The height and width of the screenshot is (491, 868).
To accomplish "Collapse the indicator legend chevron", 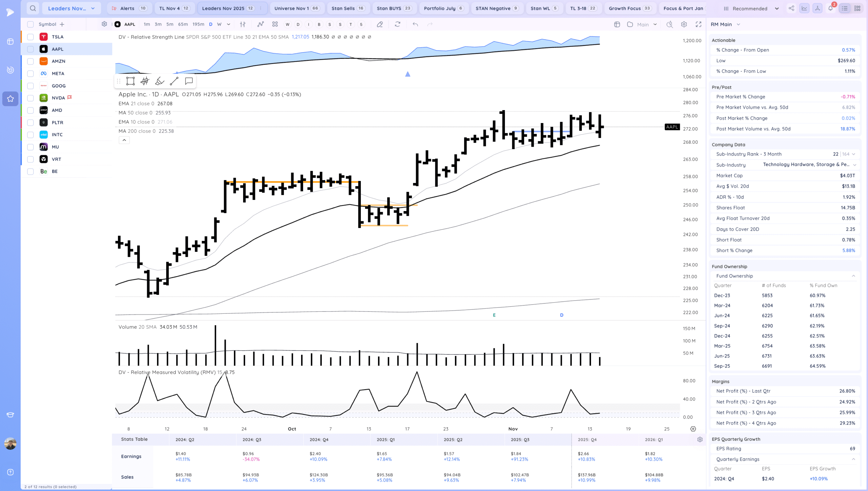I will [x=124, y=140].
